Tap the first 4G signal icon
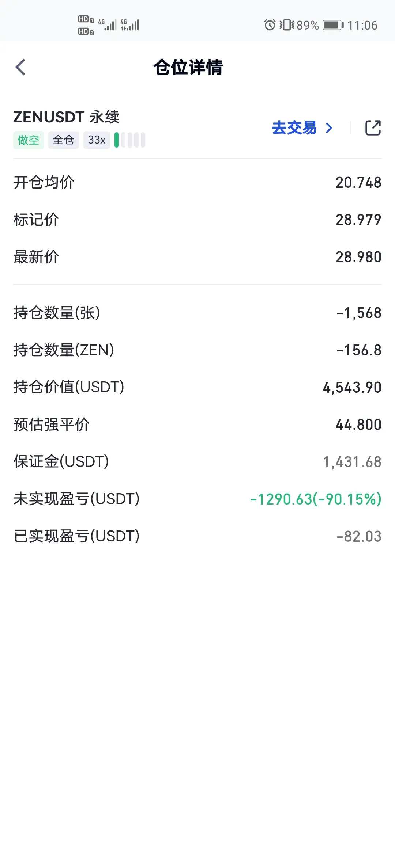Image resolution: width=395 pixels, height=868 pixels. [x=107, y=25]
